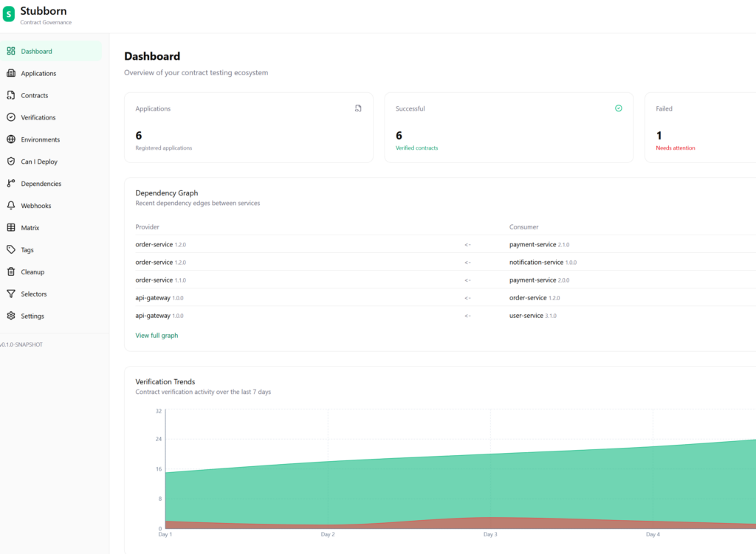Click the Dependencies branch icon
Viewport: 756px width, 554px height.
[11, 184]
